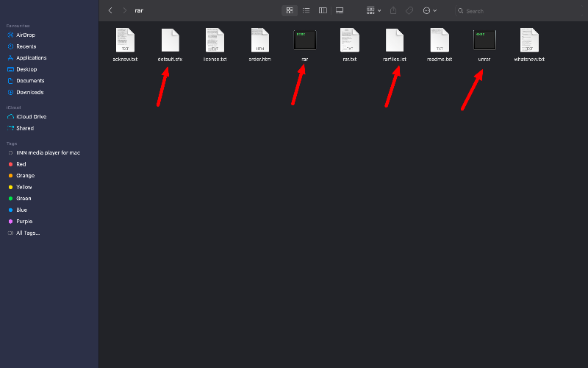The image size is (588, 368).
Task: Select the unrar executable icon
Action: [484, 40]
